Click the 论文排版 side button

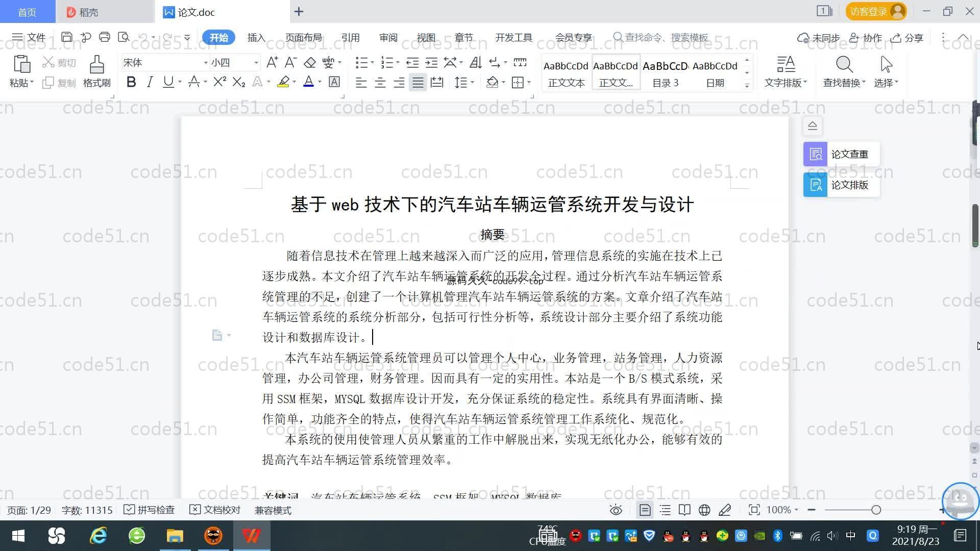click(841, 185)
